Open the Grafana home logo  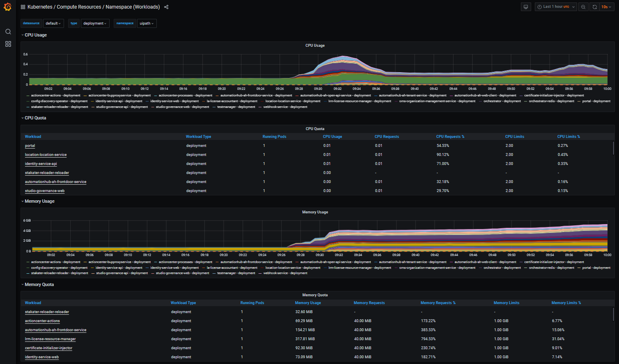click(7, 7)
